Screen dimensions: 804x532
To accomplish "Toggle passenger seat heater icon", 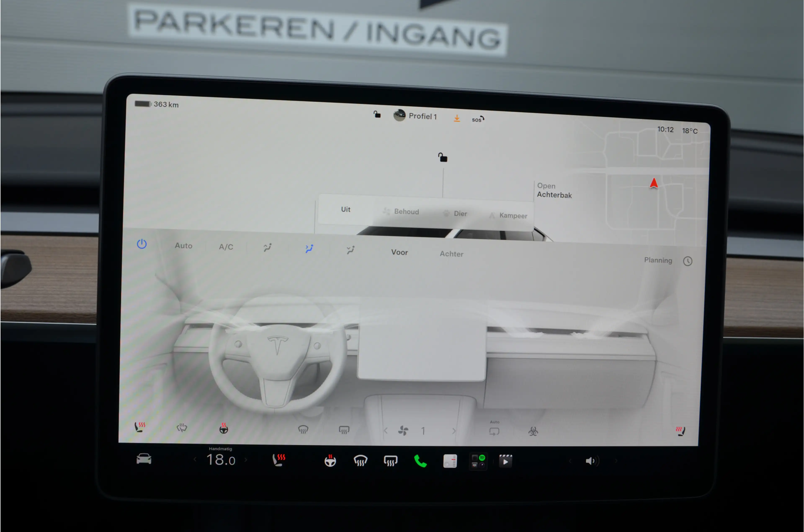I will click(680, 431).
